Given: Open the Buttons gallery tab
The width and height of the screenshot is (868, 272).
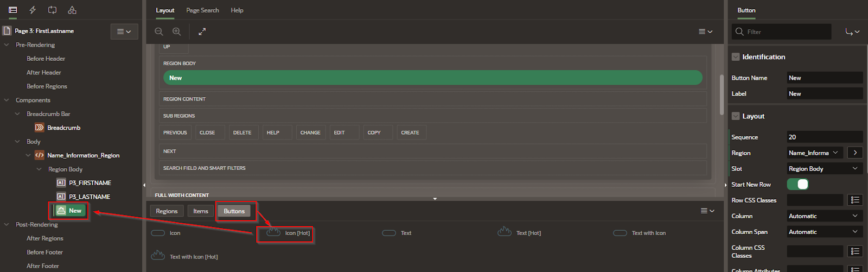Looking at the screenshot, I should click(x=234, y=211).
